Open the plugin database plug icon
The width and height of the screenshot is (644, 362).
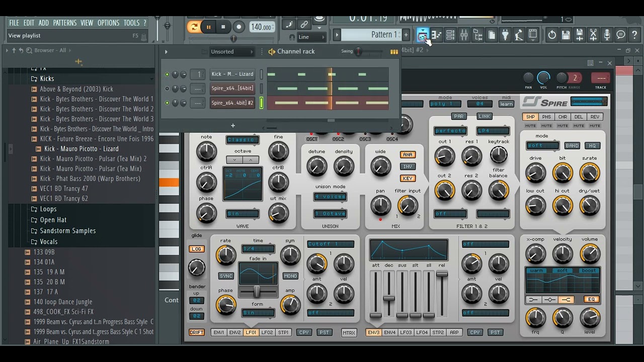click(506, 35)
